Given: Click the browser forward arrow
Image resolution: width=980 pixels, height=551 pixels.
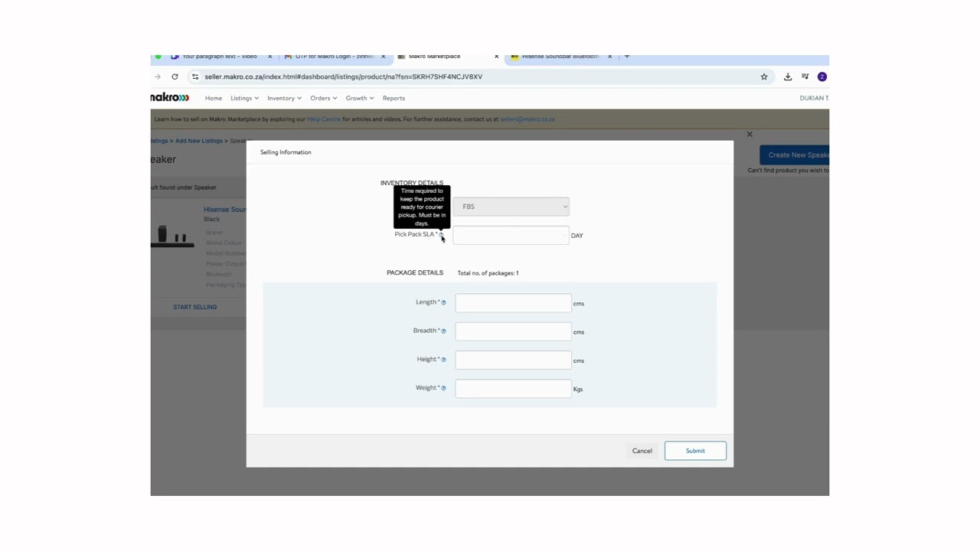Looking at the screenshot, I should pyautogui.click(x=158, y=77).
